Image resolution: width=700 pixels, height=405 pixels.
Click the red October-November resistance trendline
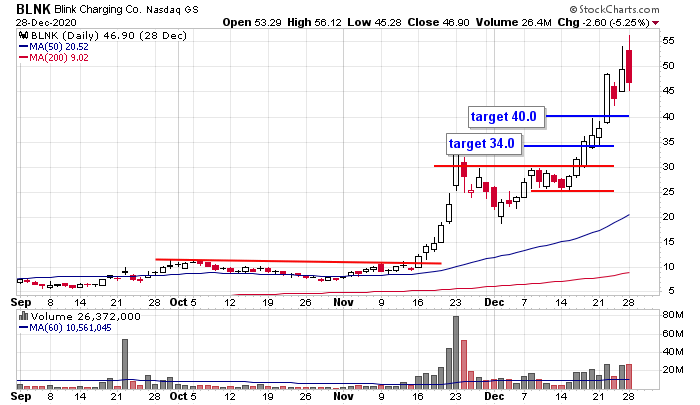pos(298,261)
